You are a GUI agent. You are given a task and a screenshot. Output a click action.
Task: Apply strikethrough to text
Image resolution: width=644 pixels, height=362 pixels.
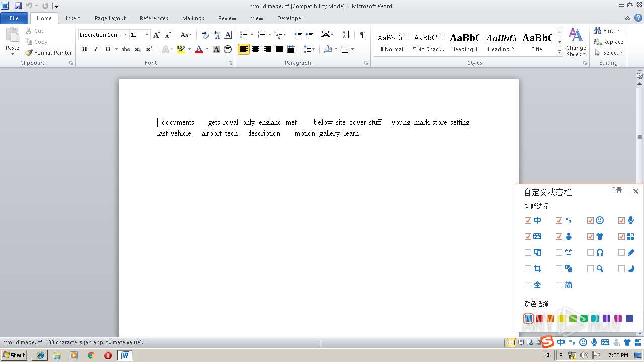coord(126,49)
